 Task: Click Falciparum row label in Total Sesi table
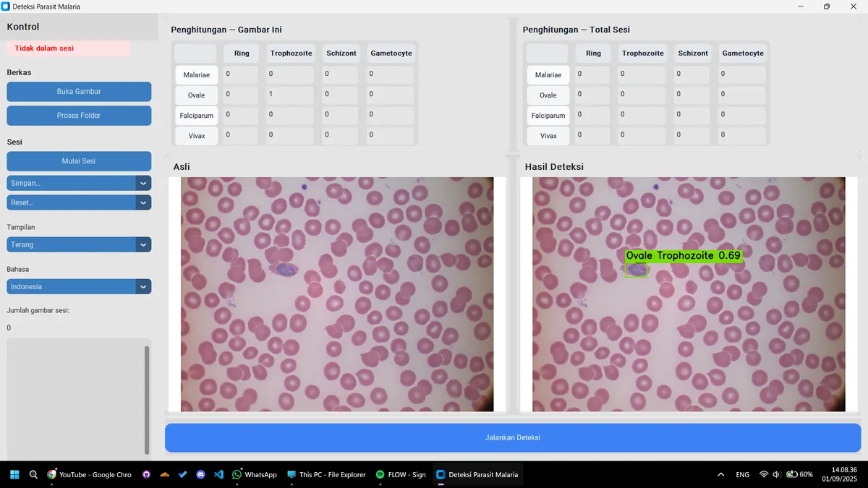548,116
